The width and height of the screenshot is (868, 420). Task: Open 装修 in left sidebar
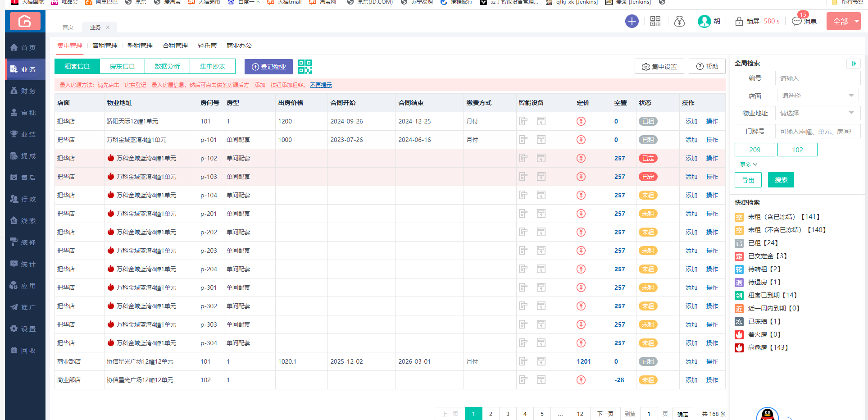coord(25,242)
